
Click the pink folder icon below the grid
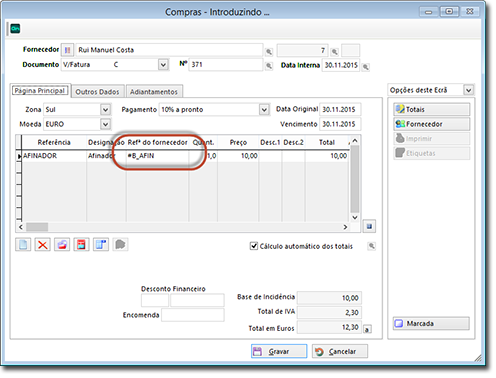tap(62, 245)
